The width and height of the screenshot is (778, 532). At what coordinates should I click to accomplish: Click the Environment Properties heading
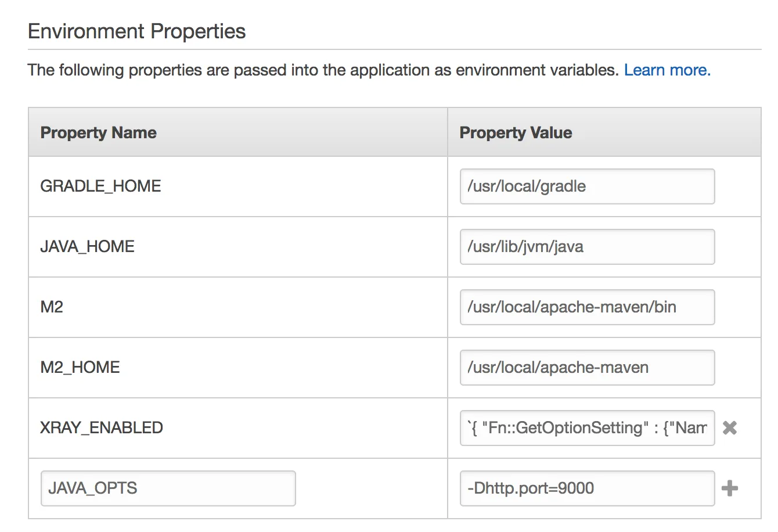pos(137,31)
